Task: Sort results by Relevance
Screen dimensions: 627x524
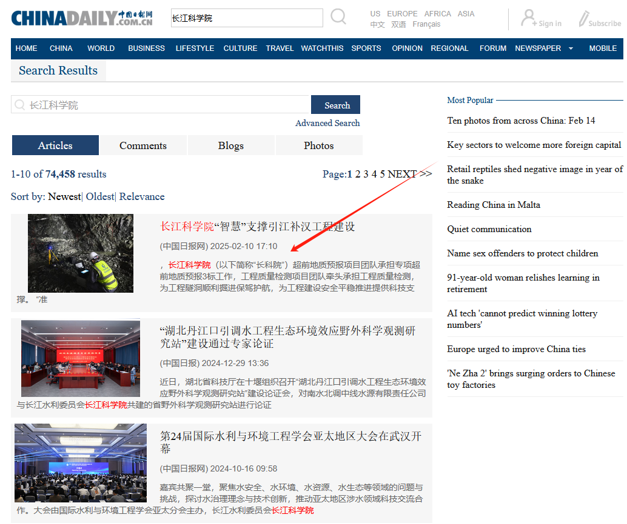Action: click(142, 196)
